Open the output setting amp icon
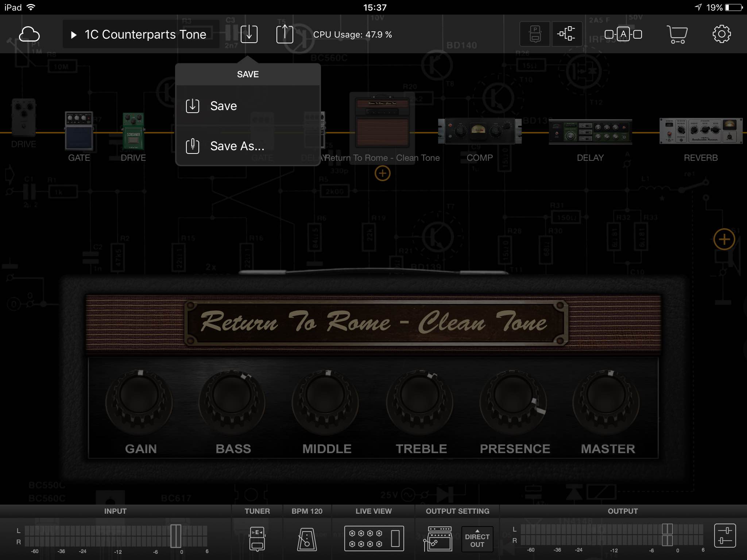This screenshot has width=747, height=560. click(438, 538)
